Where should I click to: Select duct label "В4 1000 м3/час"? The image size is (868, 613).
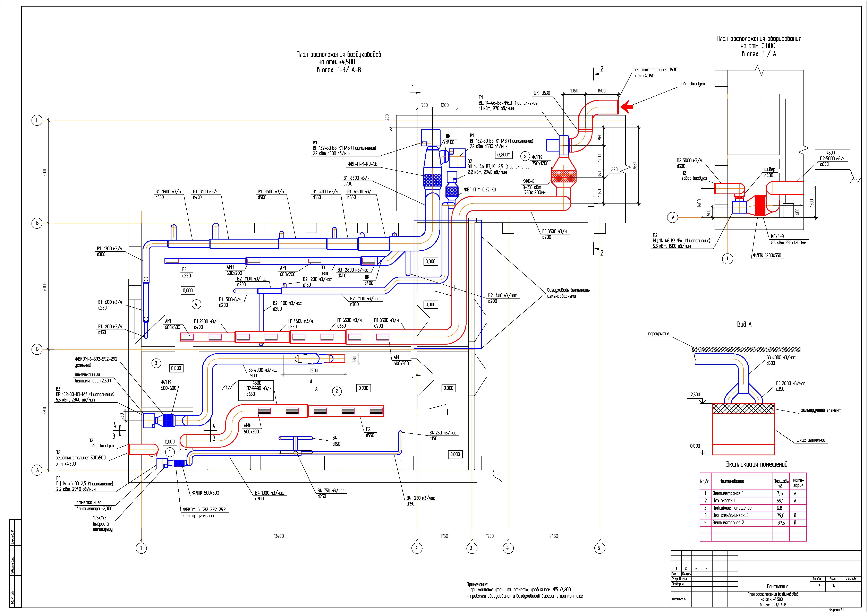(269, 493)
